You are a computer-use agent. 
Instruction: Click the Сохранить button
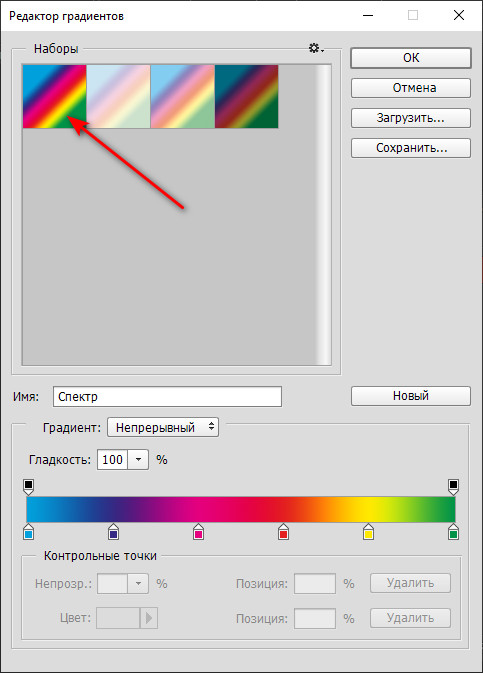411,148
